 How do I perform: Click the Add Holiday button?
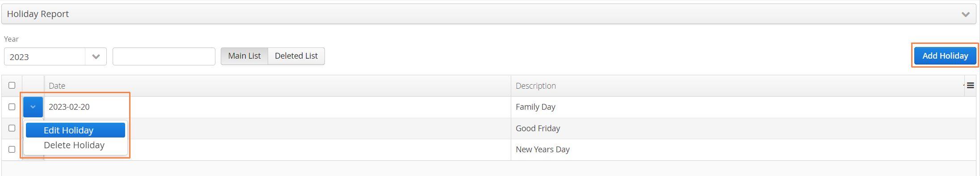pyautogui.click(x=945, y=56)
